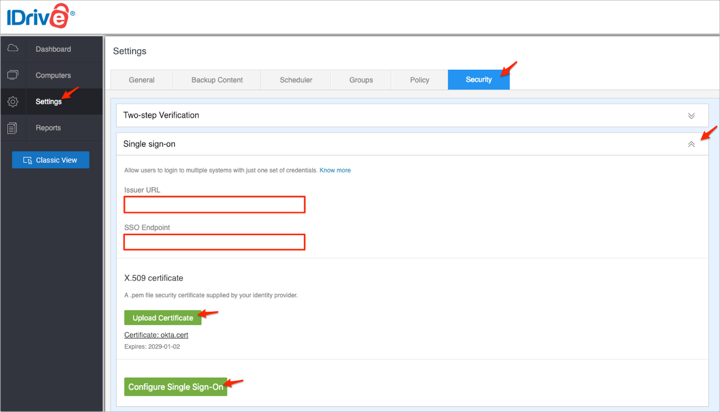The height and width of the screenshot is (412, 720).
Task: Select the Groups tab
Action: pos(361,80)
